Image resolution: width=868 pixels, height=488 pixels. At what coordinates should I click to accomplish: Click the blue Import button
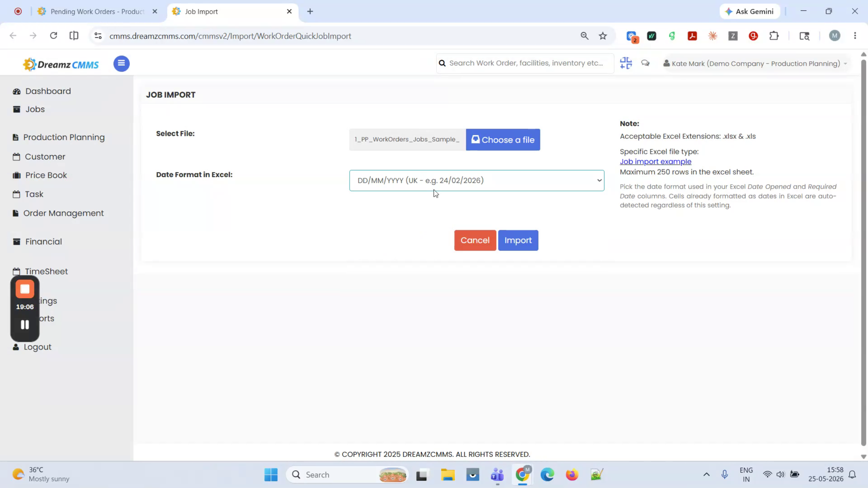point(518,240)
